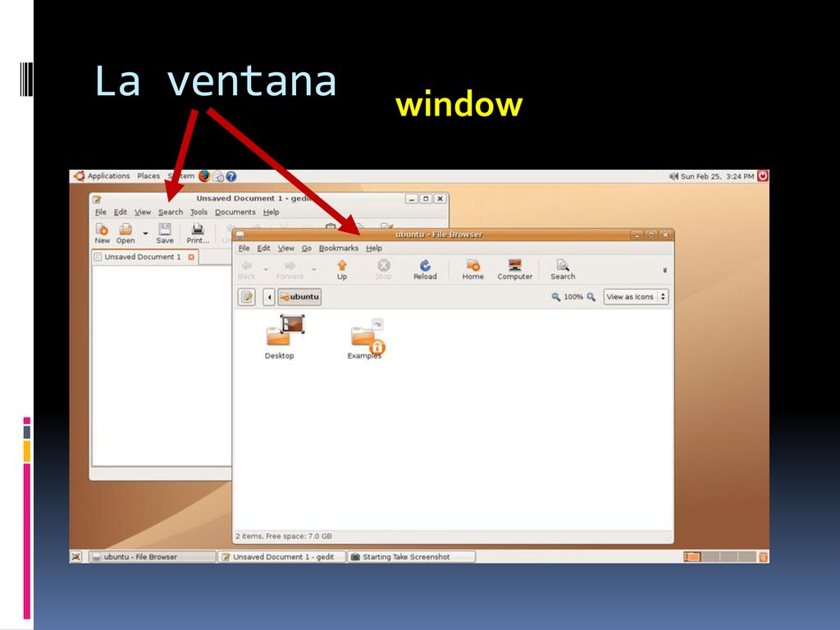Open the File menu in File Browser
This screenshot has height=630, width=840.
(x=244, y=248)
